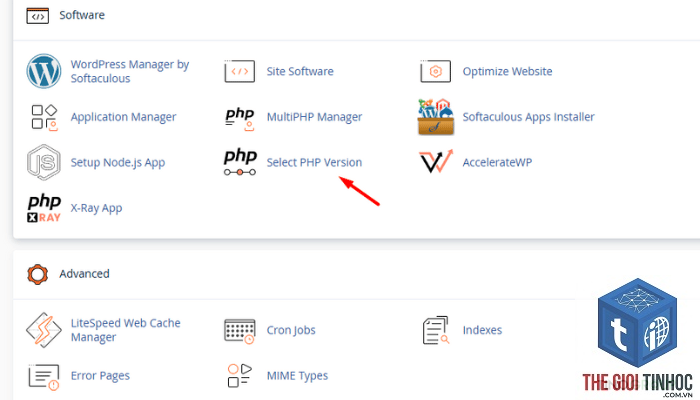Screen dimensions: 700x400
Task: Open LiteSpeed Web Cache Manager link
Action: point(125,330)
